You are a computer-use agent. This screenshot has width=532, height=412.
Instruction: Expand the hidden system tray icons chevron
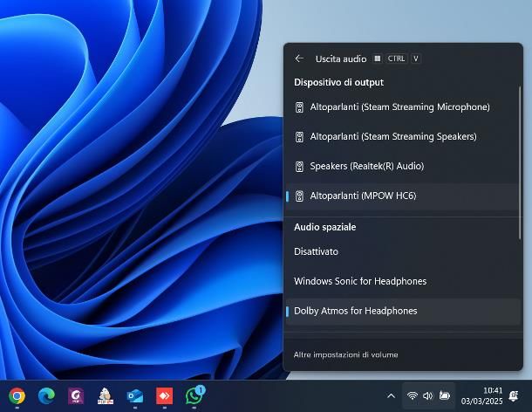[391, 396]
